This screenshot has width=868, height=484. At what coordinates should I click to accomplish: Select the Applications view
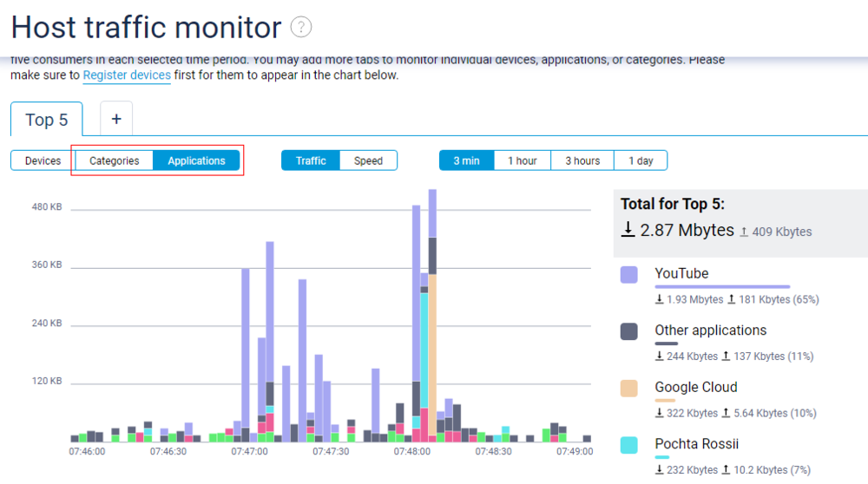(x=196, y=160)
